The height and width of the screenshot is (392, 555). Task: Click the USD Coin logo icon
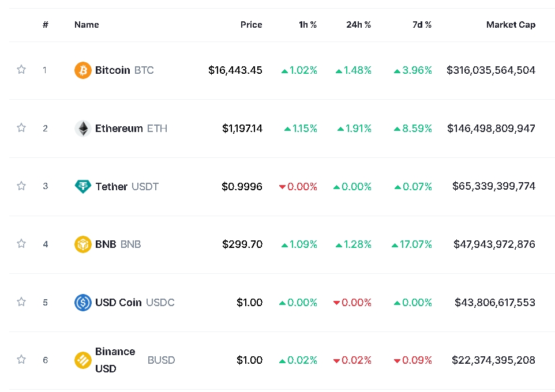click(x=83, y=303)
